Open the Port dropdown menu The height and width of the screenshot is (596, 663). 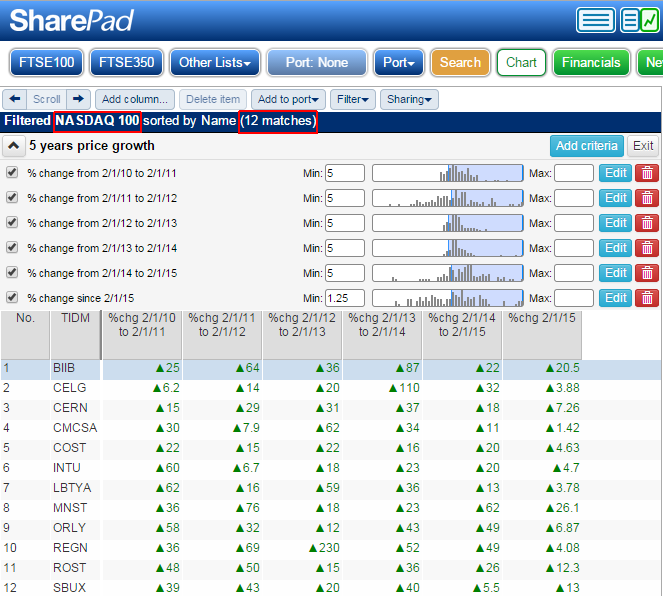coord(399,63)
